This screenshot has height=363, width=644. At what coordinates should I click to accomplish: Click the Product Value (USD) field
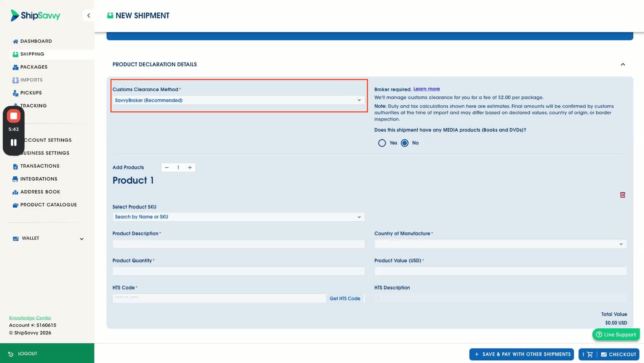tap(500, 271)
